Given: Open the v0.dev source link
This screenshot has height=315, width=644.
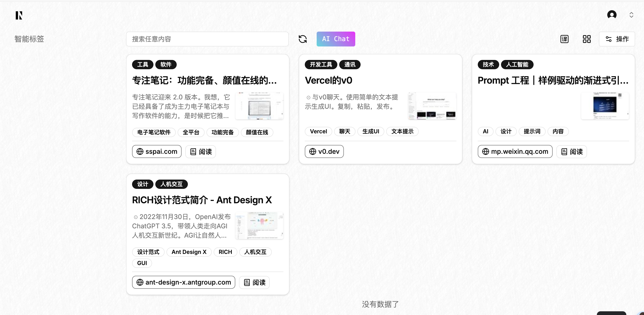Looking at the screenshot, I should coord(324,151).
